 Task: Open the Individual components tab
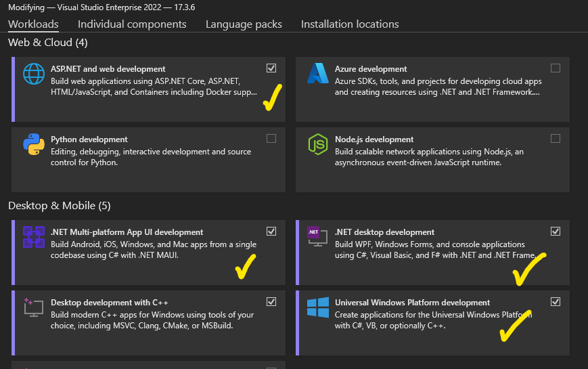(132, 24)
